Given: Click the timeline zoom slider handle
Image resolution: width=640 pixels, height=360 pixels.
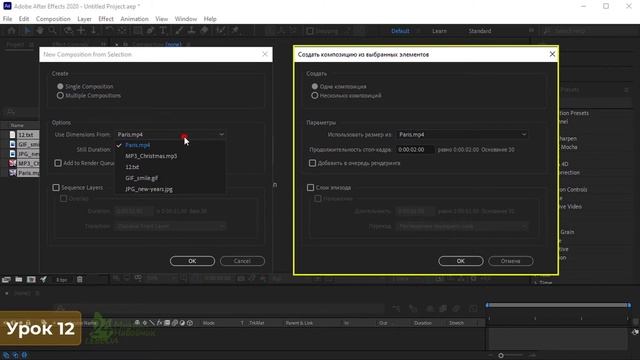Looking at the screenshot, I should (x=501, y=356).
